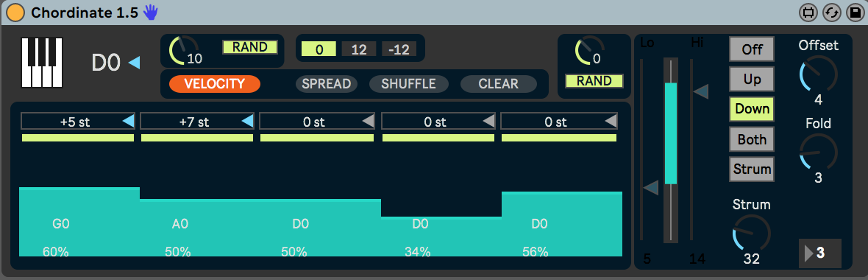This screenshot has width=868, height=280.
Task: Click the blue hand icon beside Chordinate 1.5
Action: tap(151, 13)
